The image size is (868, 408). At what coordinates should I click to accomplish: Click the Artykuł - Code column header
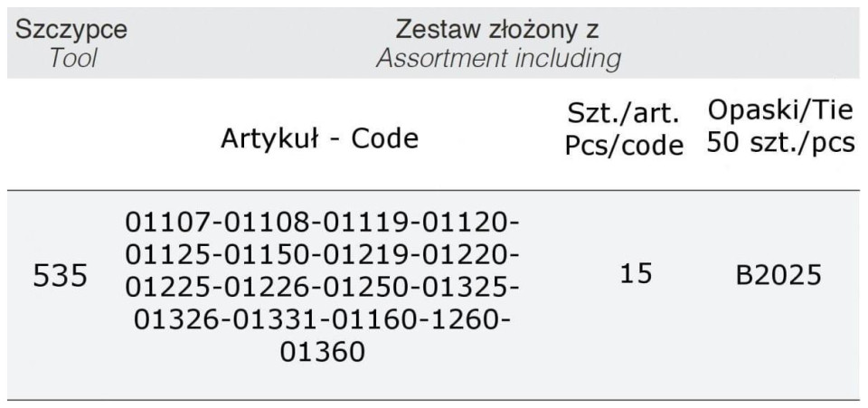(x=320, y=138)
